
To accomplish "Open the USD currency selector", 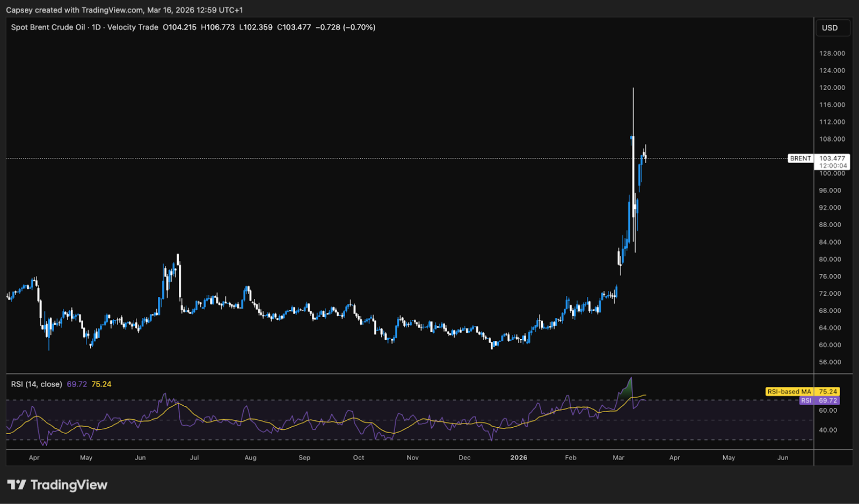I will tap(833, 27).
